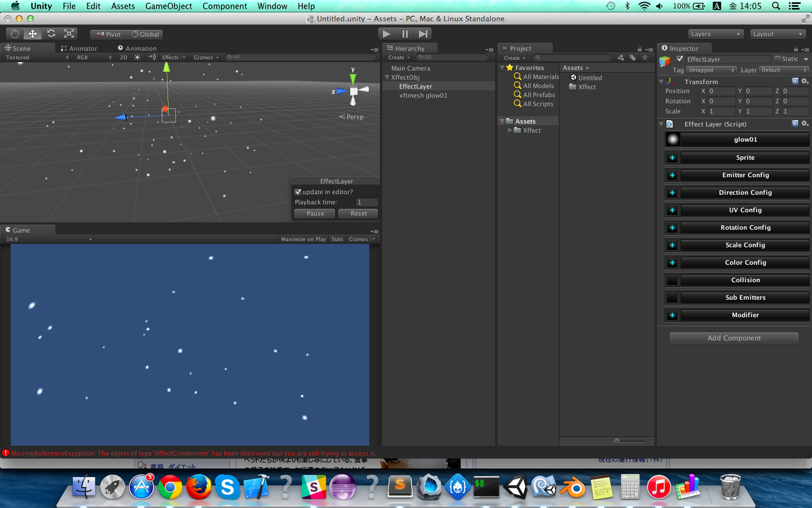Open the Layout dropdown
Image resolution: width=812 pixels, height=508 pixels.
tap(777, 34)
